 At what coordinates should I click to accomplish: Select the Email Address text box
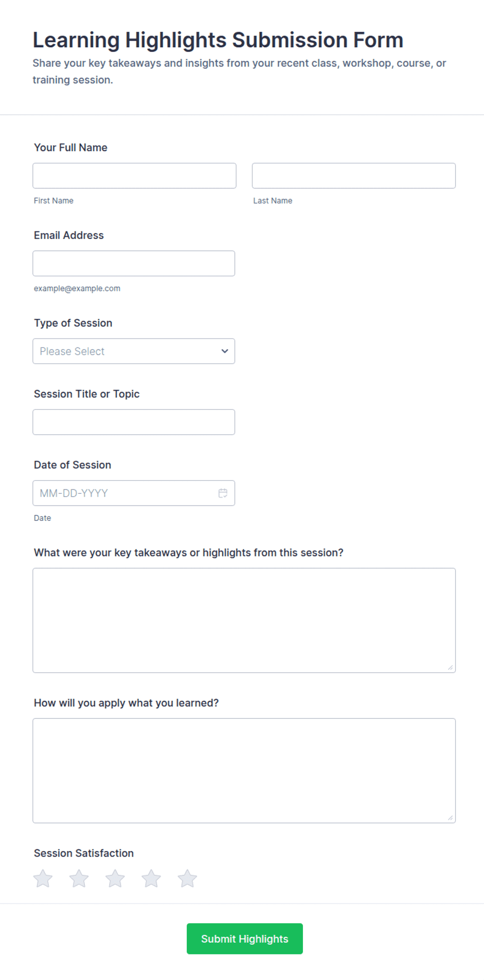pos(134,264)
